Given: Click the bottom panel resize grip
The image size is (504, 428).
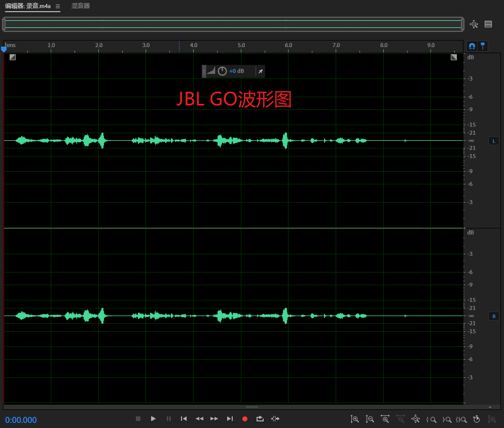Looking at the screenshot, I should click(251, 407).
